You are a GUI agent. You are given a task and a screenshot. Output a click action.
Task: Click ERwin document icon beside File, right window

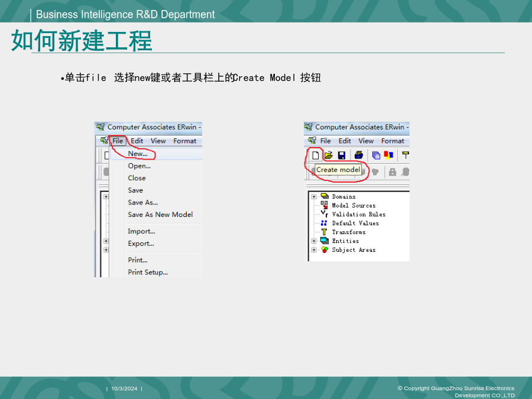click(312, 141)
